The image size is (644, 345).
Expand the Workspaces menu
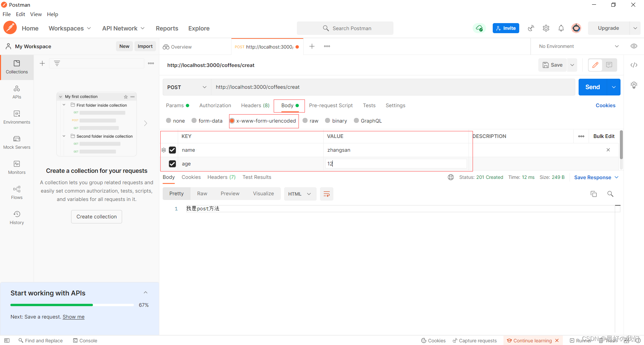(70, 28)
